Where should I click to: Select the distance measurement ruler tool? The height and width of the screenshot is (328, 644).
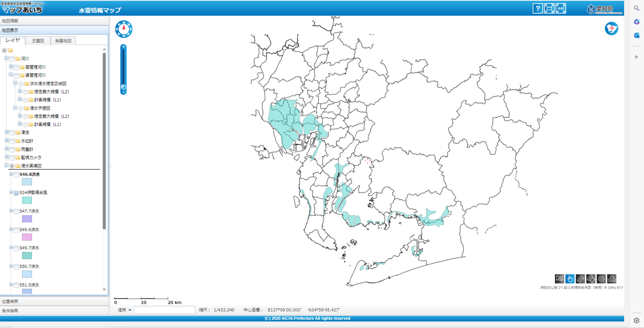(580, 279)
